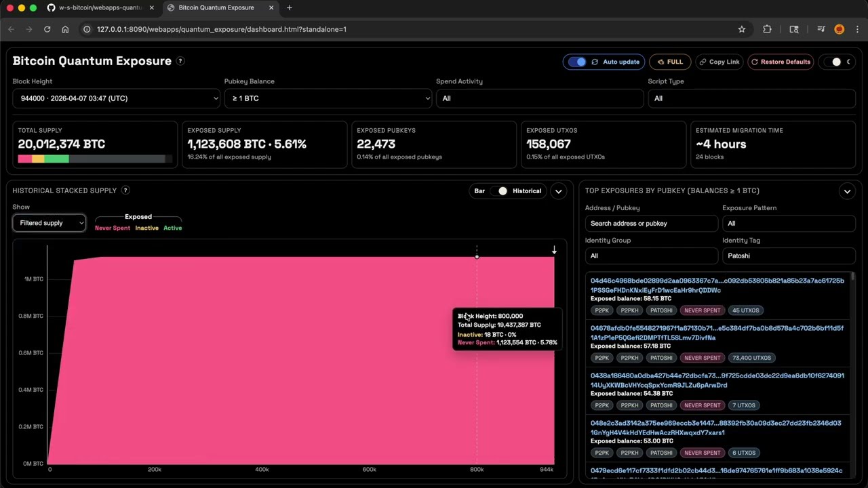Click the browser forward arrow

point(28,29)
